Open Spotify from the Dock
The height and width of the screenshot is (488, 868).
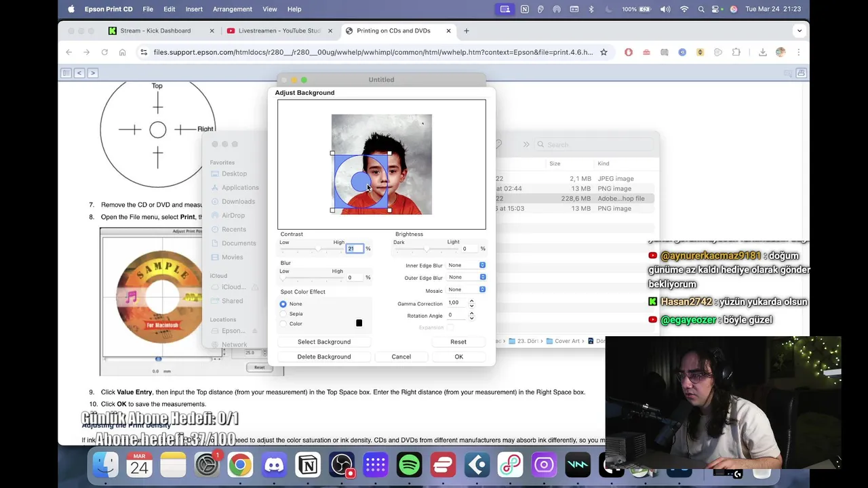click(x=409, y=465)
